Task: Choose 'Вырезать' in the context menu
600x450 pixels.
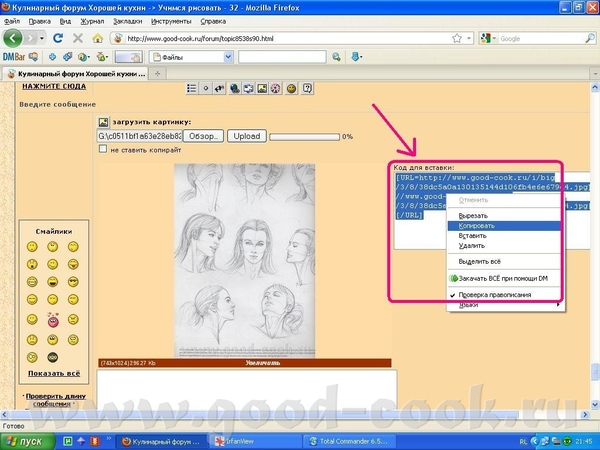Action: click(x=504, y=216)
